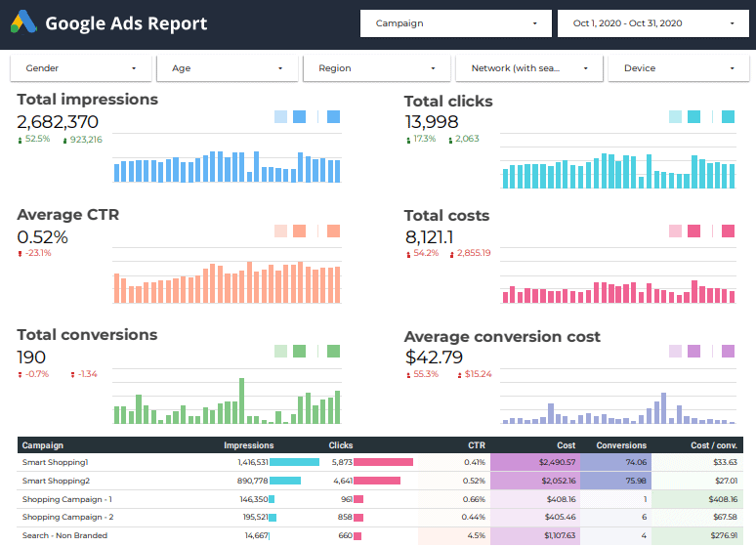The width and height of the screenshot is (756, 547).
Task: Select the Shopping Campaign - 2 row
Action: 380,517
